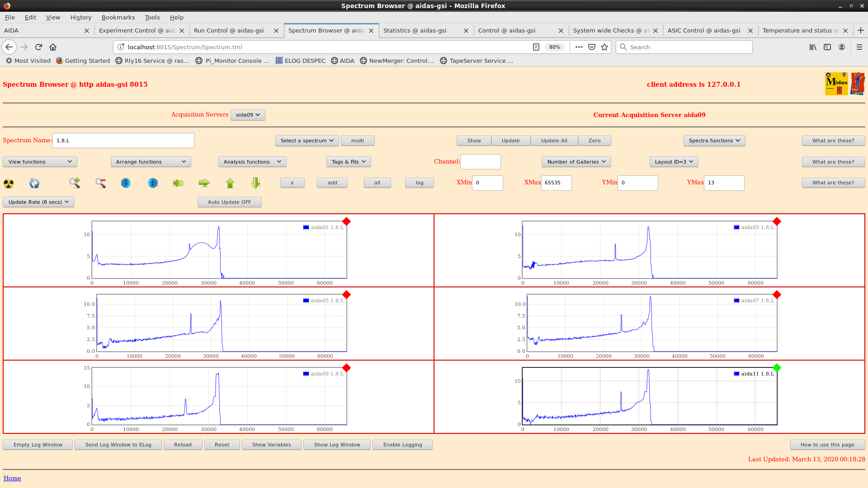Screen dimensions: 868x488
Task: Click the Update All button
Action: (x=554, y=141)
